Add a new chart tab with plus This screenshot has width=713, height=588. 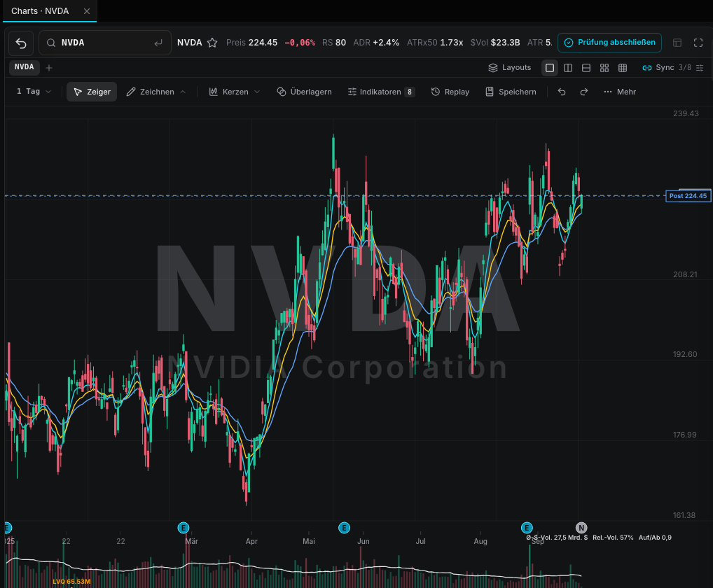tap(49, 68)
